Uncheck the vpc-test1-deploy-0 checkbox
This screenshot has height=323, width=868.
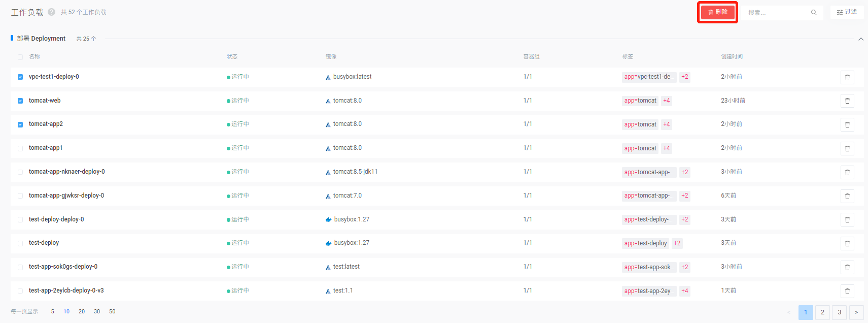[20, 77]
